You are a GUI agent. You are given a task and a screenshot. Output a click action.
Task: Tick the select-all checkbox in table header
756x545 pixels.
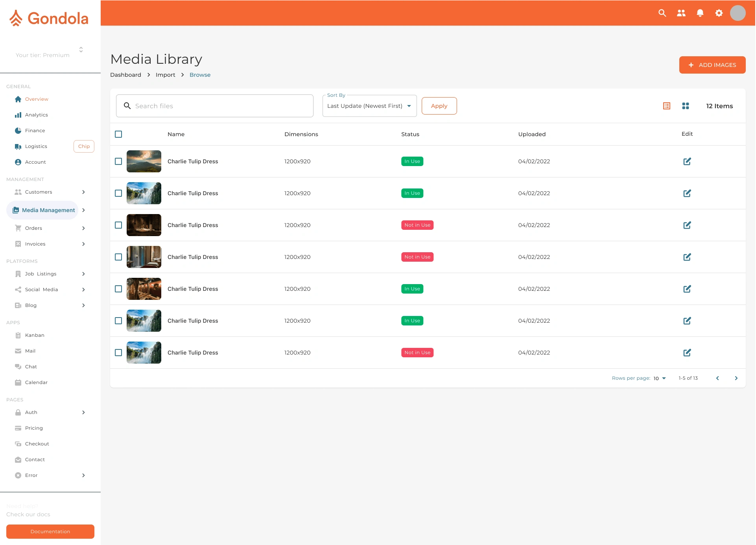click(x=118, y=134)
